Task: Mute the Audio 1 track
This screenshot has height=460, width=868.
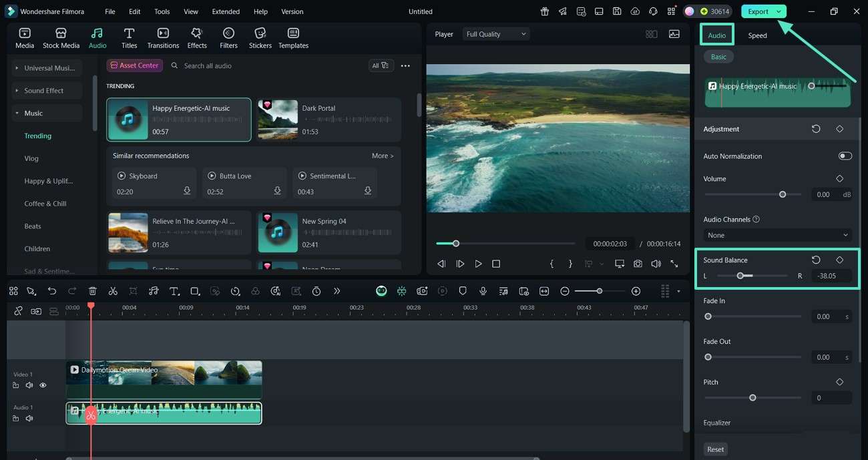Action: pos(29,419)
